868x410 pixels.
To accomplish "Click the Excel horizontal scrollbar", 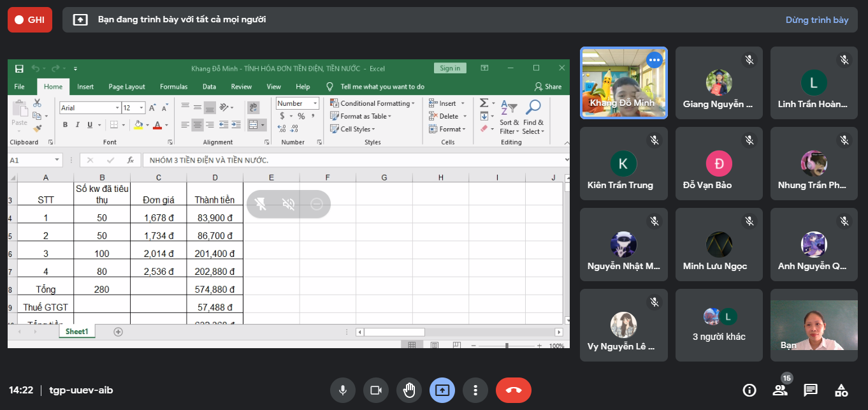I will tap(459, 332).
